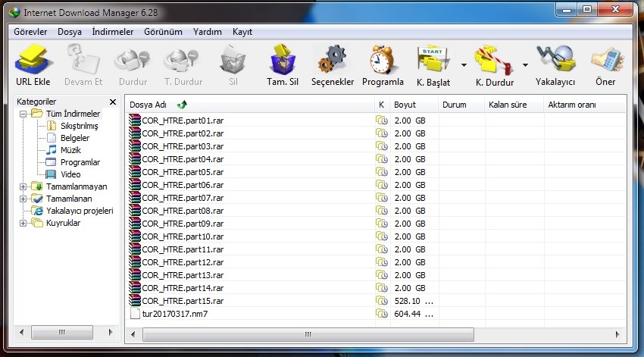The image size is (644, 357).
Task: Select Tüm İndirmeler folder
Action: click(73, 114)
